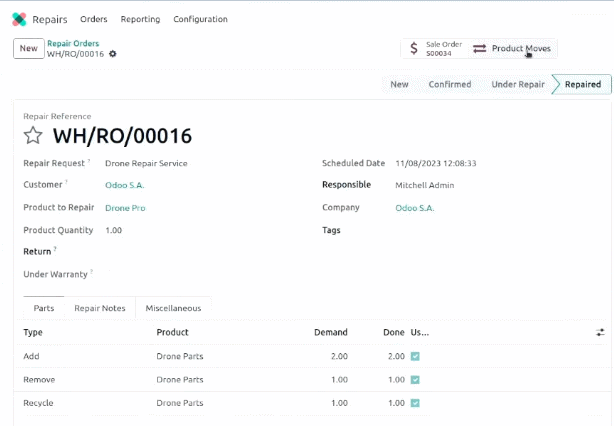The image size is (614, 426).
Task: Open the Orders menu
Action: click(x=94, y=19)
